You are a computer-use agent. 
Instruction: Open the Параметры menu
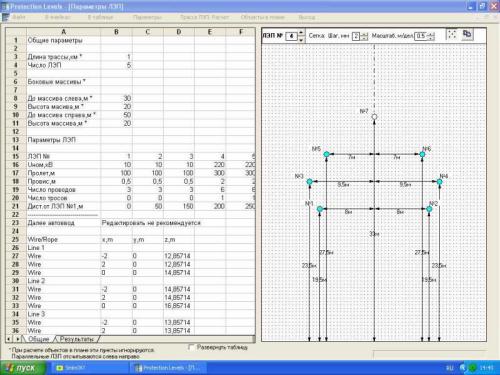click(147, 17)
